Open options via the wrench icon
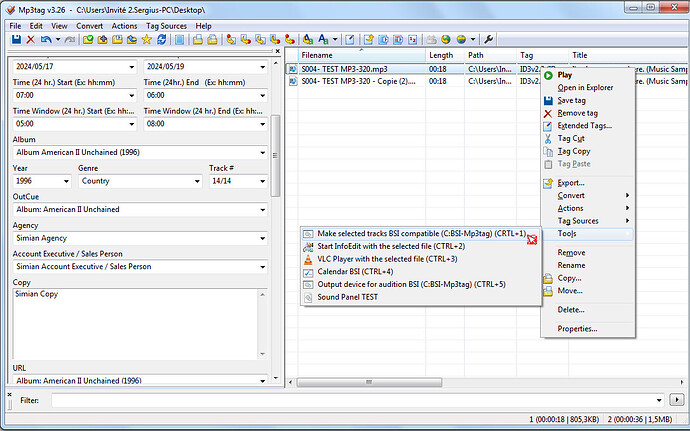This screenshot has width=690, height=431. [488, 40]
